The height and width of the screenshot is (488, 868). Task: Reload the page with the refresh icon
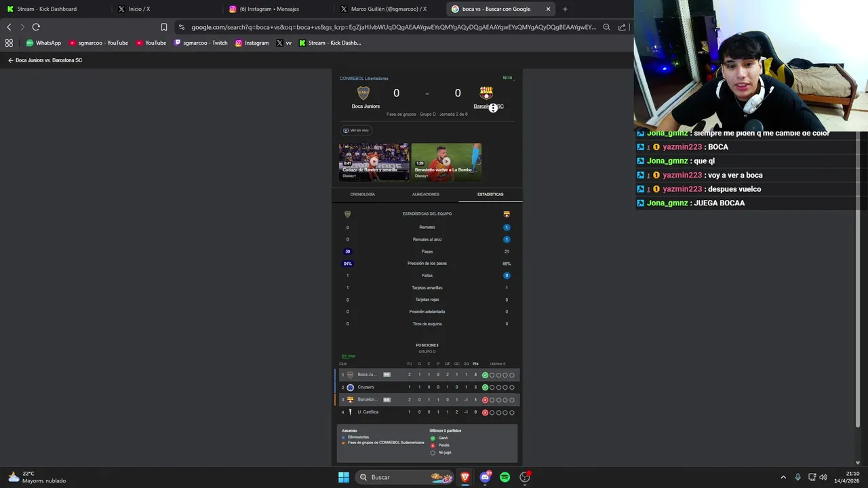point(36,27)
